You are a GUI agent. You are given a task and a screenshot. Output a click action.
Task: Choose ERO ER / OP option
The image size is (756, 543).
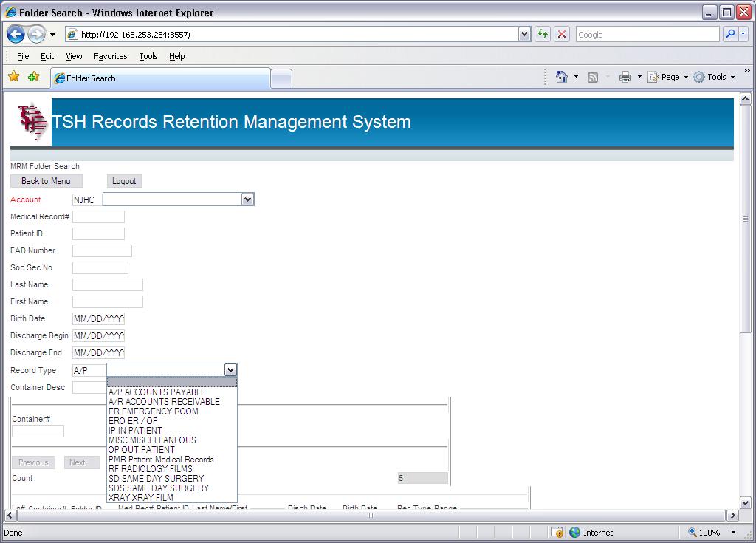[x=172, y=421]
